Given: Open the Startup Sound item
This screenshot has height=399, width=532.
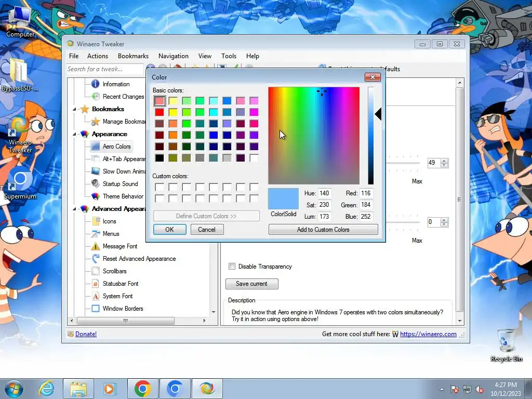Looking at the screenshot, I should tap(120, 183).
